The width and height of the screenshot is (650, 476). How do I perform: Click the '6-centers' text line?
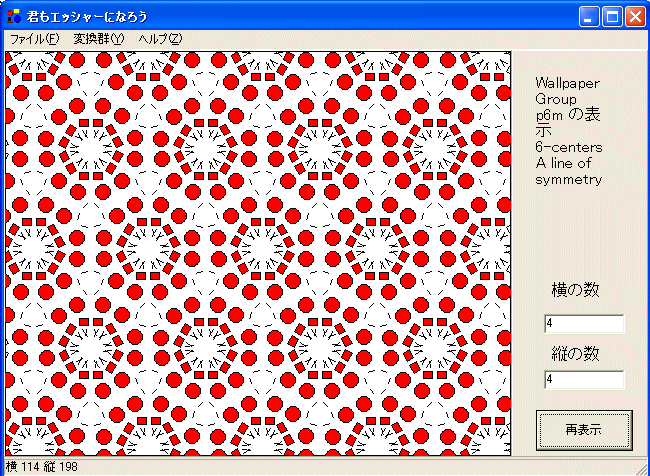(569, 147)
